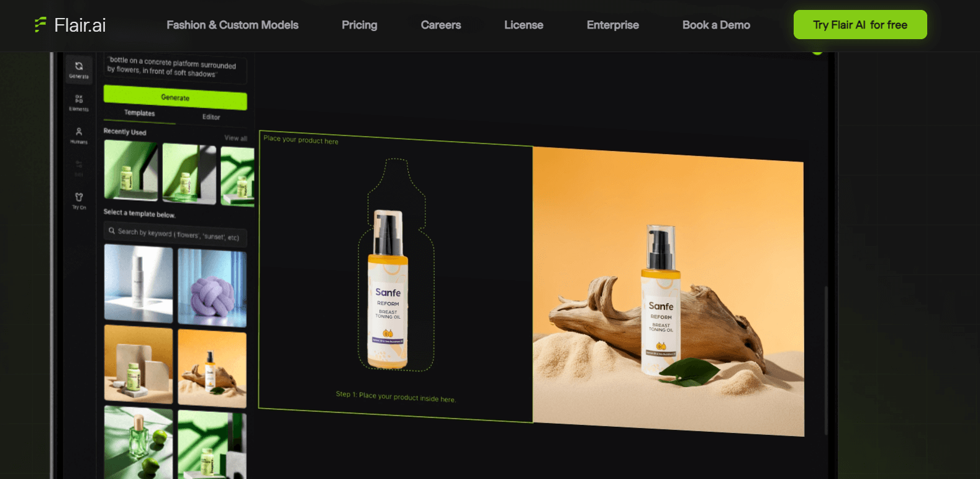
Task: Switch to the Editor tab
Action: [x=211, y=117]
